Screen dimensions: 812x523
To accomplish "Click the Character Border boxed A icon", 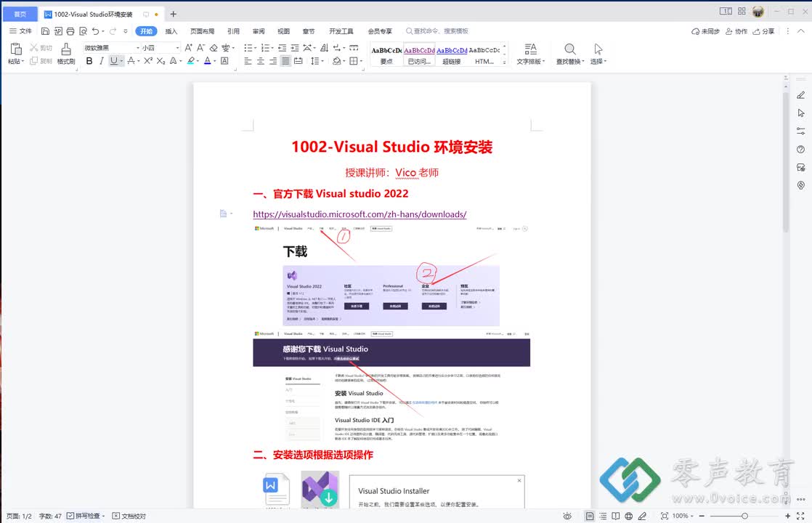I will click(x=224, y=61).
